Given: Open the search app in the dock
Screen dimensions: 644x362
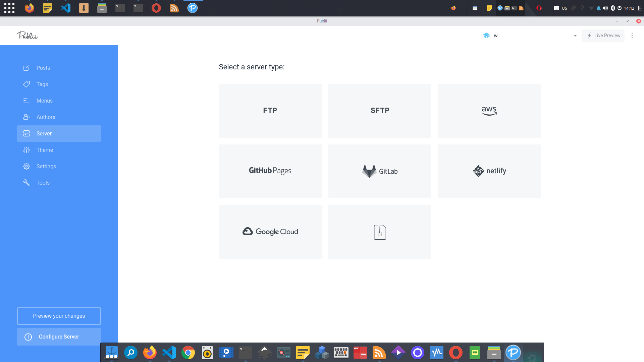Looking at the screenshot, I should tap(131, 353).
